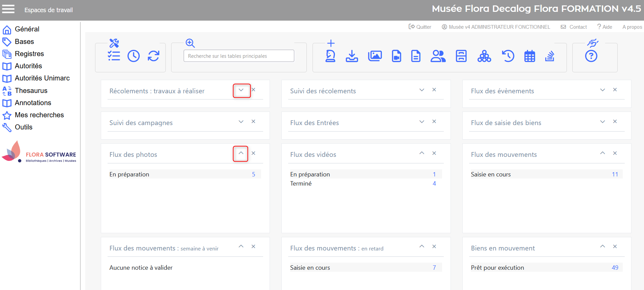Click the chess knight (bust) icon in toolbar
This screenshot has height=290, width=644.
[330, 56]
